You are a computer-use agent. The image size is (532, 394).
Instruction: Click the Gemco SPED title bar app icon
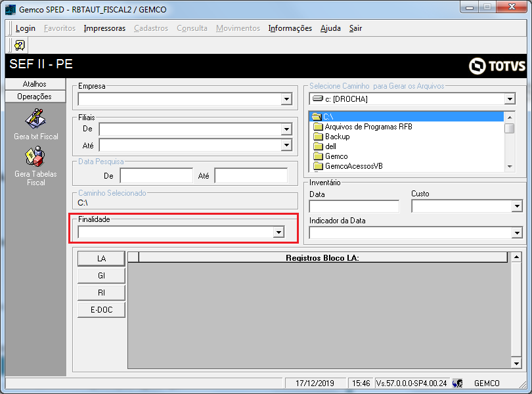click(x=11, y=9)
